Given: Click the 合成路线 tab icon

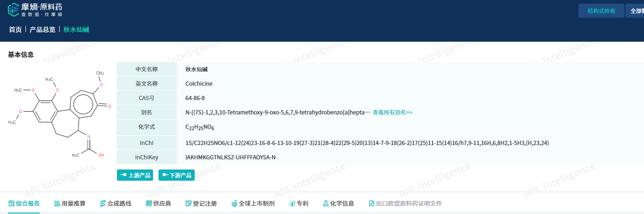Looking at the screenshot, I should [103, 204].
